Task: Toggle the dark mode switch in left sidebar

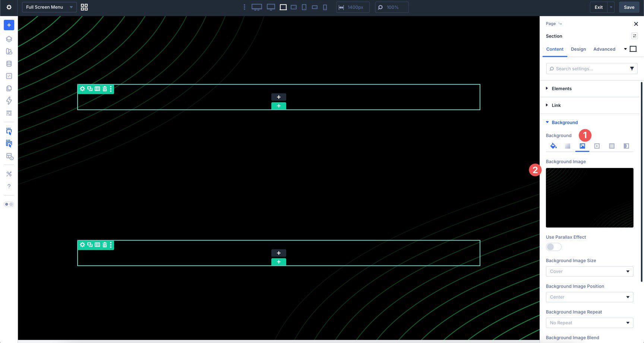Action: click(x=9, y=204)
